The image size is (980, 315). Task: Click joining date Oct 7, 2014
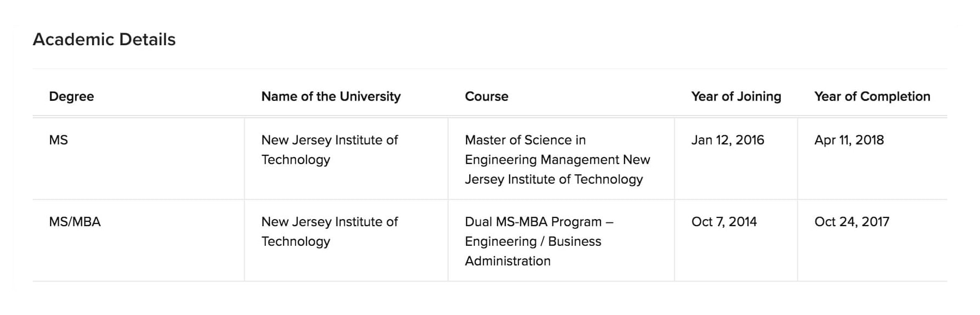click(x=724, y=222)
